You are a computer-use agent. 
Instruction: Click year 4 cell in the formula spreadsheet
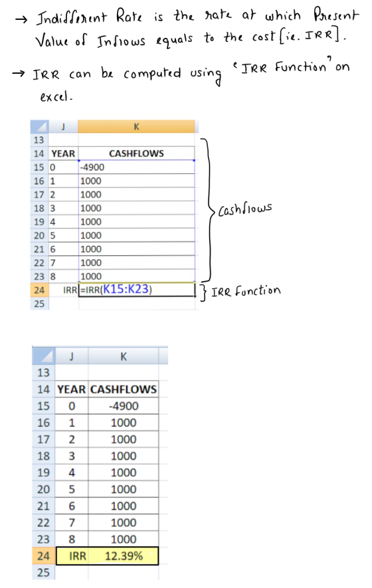63,222
